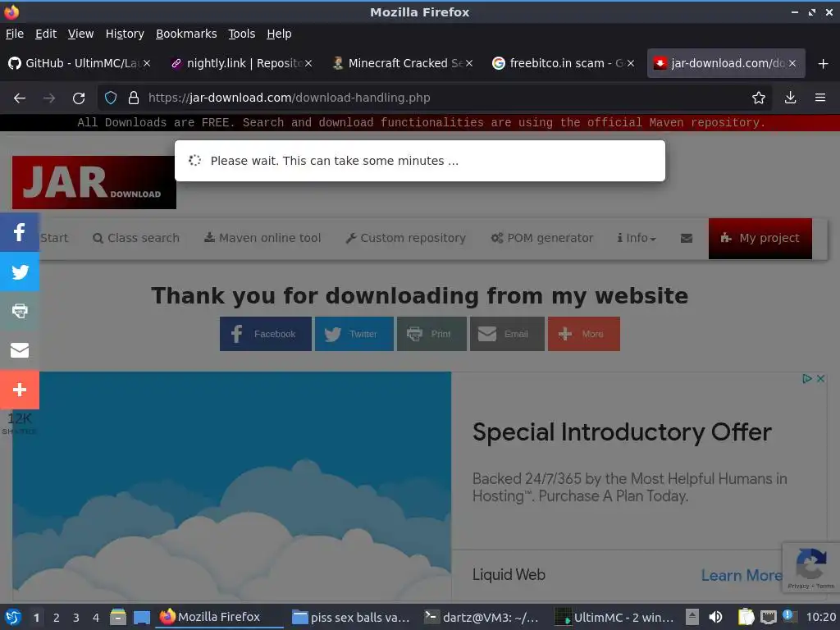
Task: Open POM generator page
Action: click(542, 238)
